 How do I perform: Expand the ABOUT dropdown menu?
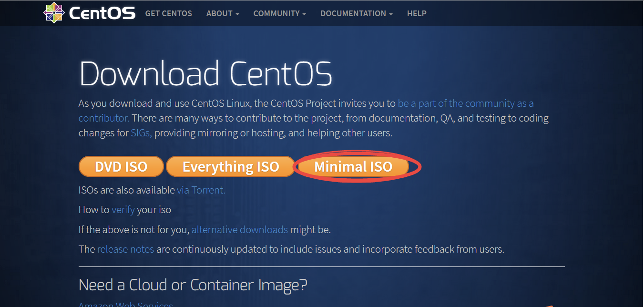pyautogui.click(x=223, y=13)
